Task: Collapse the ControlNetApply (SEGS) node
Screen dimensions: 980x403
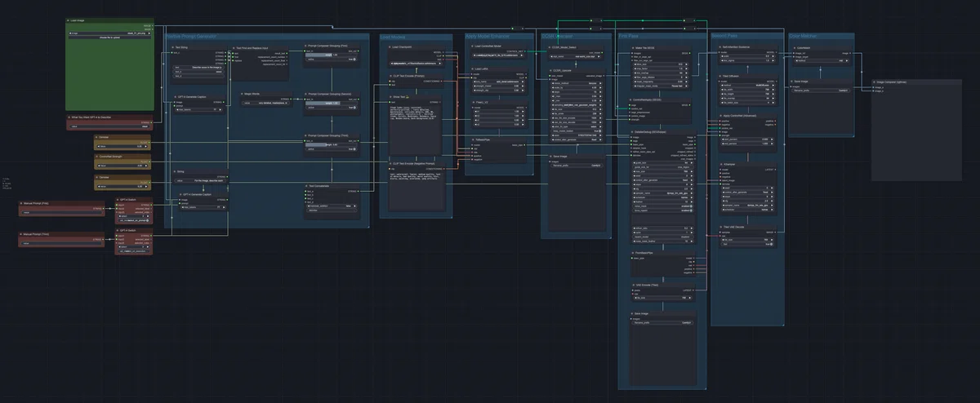Action: [x=631, y=100]
